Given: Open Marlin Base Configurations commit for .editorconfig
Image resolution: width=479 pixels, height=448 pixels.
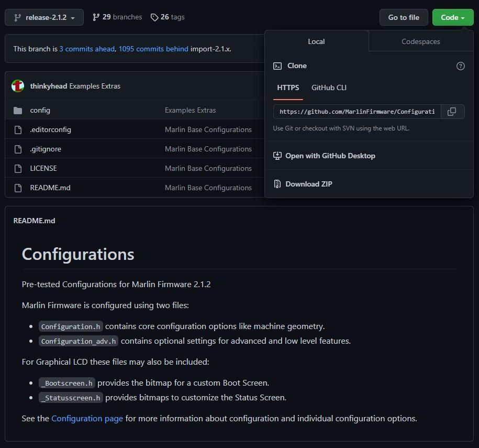Looking at the screenshot, I should 208,129.
